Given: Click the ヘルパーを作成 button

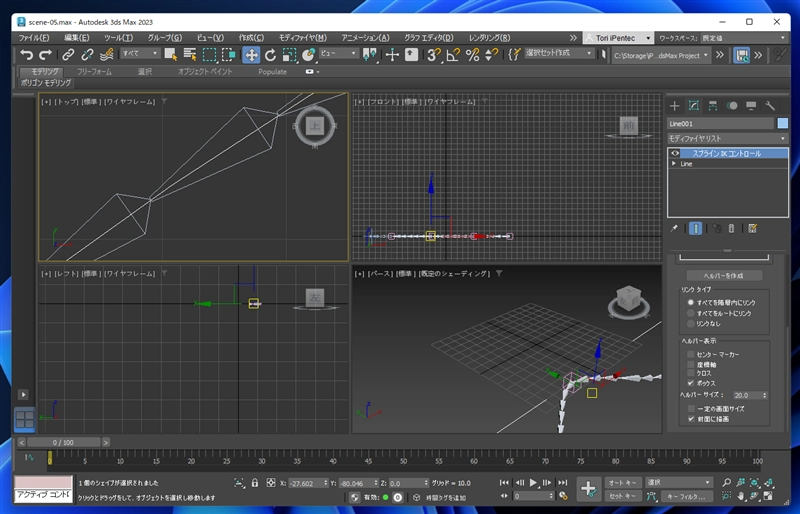Looking at the screenshot, I should pos(724,276).
